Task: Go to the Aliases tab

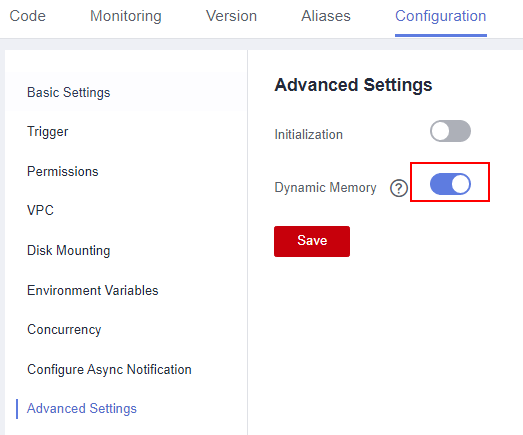Action: pyautogui.click(x=326, y=16)
